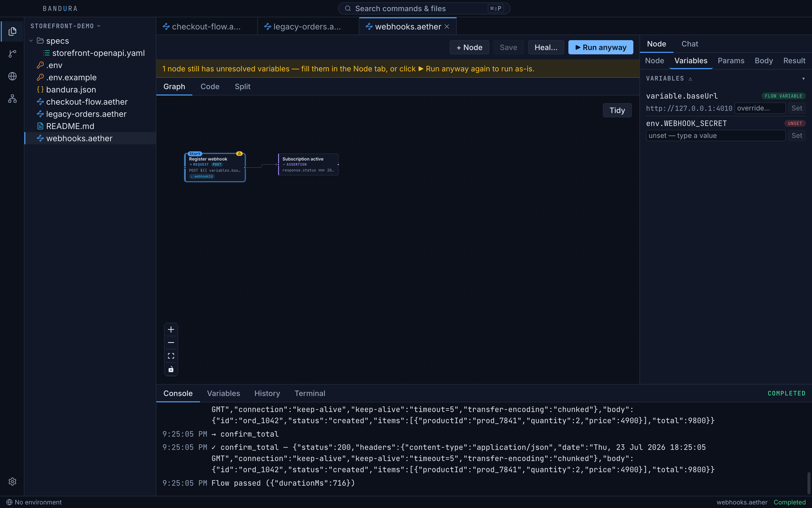Viewport: 812px width, 508px height.
Task: Click flow icon of checkout-flow.aether in sidebar
Action: click(x=40, y=102)
